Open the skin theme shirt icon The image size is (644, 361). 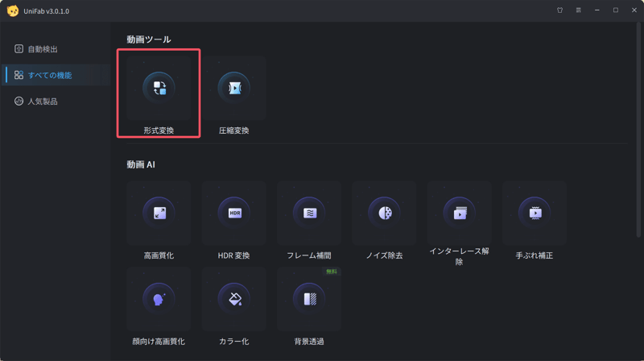pyautogui.click(x=559, y=11)
